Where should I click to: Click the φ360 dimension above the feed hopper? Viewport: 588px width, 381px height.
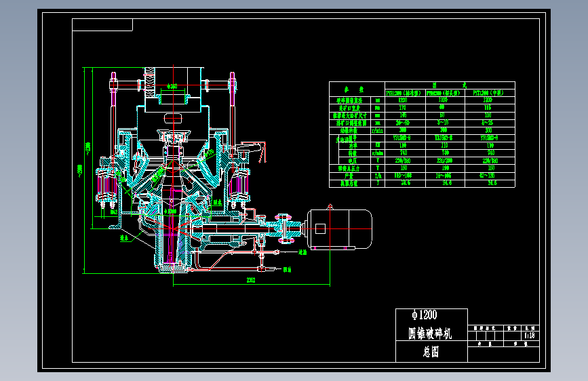point(172,86)
